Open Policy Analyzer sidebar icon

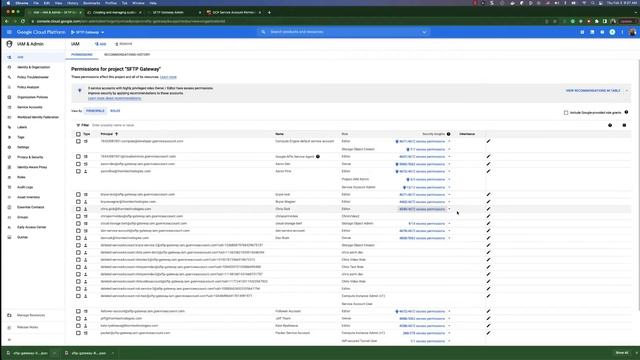click(x=9, y=87)
